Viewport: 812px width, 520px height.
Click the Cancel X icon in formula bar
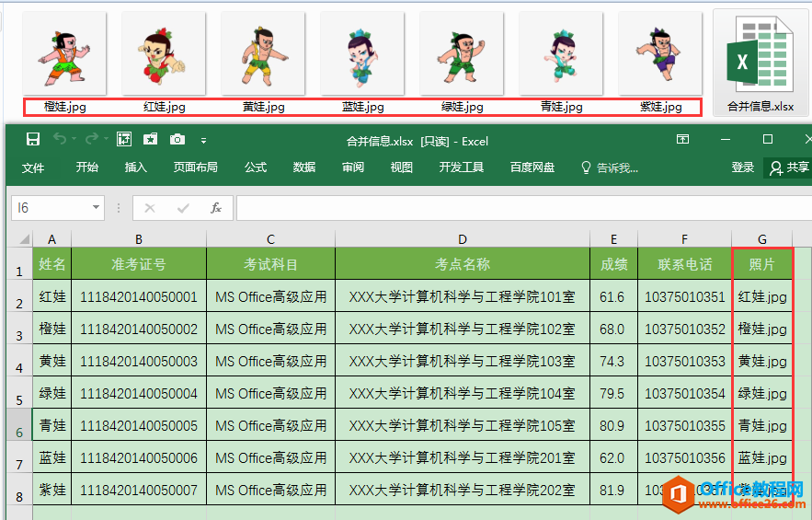point(150,208)
